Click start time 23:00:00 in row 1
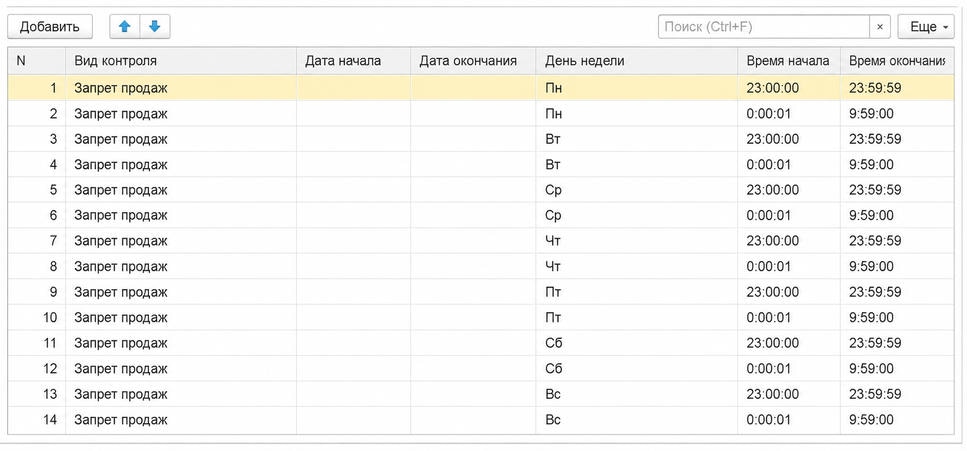 [x=789, y=88]
